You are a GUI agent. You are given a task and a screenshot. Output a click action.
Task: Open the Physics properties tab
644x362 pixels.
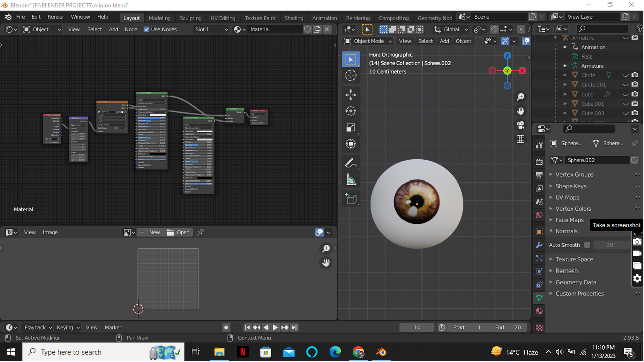click(539, 271)
